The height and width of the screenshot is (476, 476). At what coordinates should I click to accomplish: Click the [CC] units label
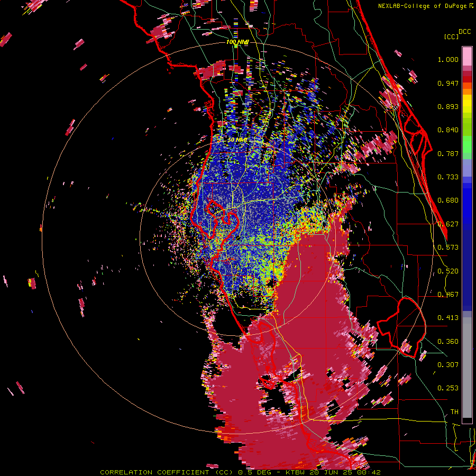pyautogui.click(x=451, y=36)
